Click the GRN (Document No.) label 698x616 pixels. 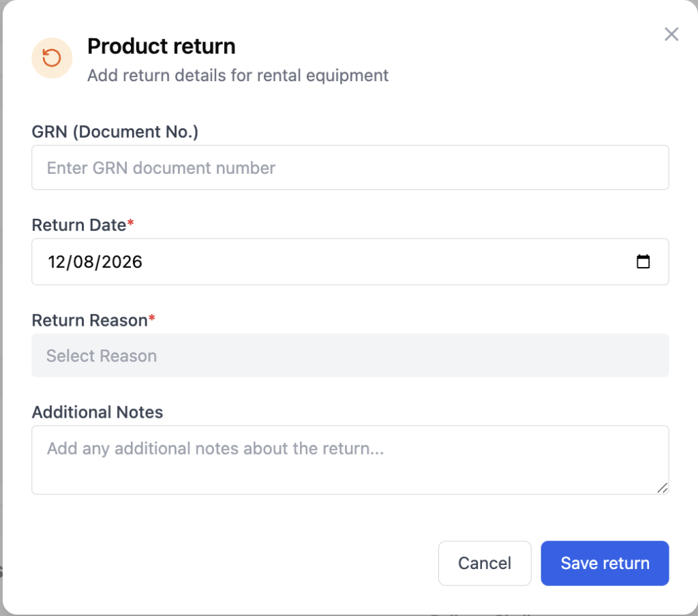click(115, 132)
